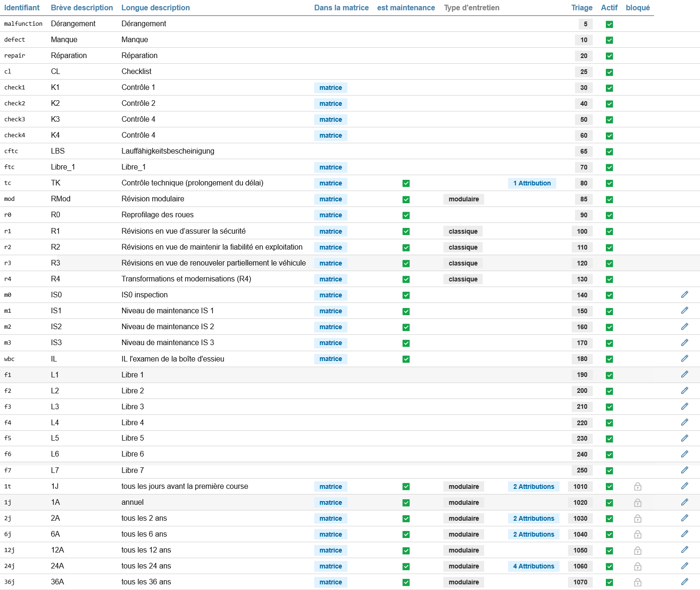The height and width of the screenshot is (590, 700).
Task: Sort table by Triage column
Action: tap(582, 7)
